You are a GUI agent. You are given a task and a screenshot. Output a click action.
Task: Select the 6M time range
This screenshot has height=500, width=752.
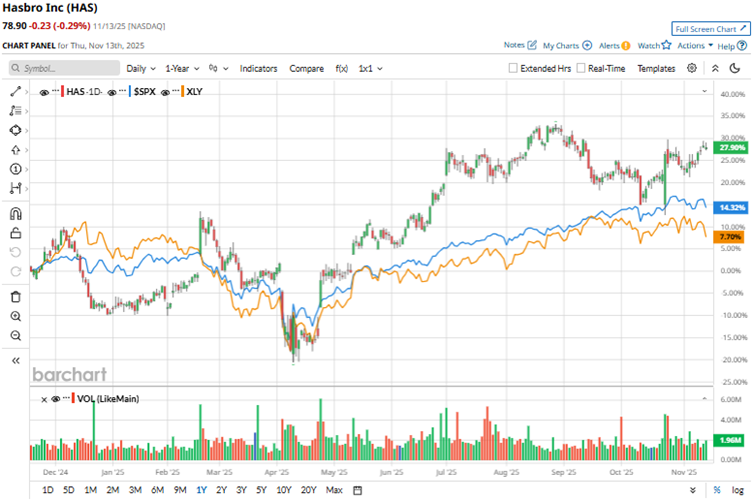click(157, 490)
